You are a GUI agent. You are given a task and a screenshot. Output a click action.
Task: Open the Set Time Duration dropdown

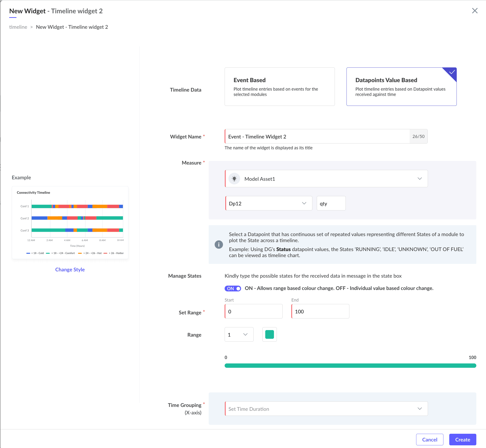(326, 409)
